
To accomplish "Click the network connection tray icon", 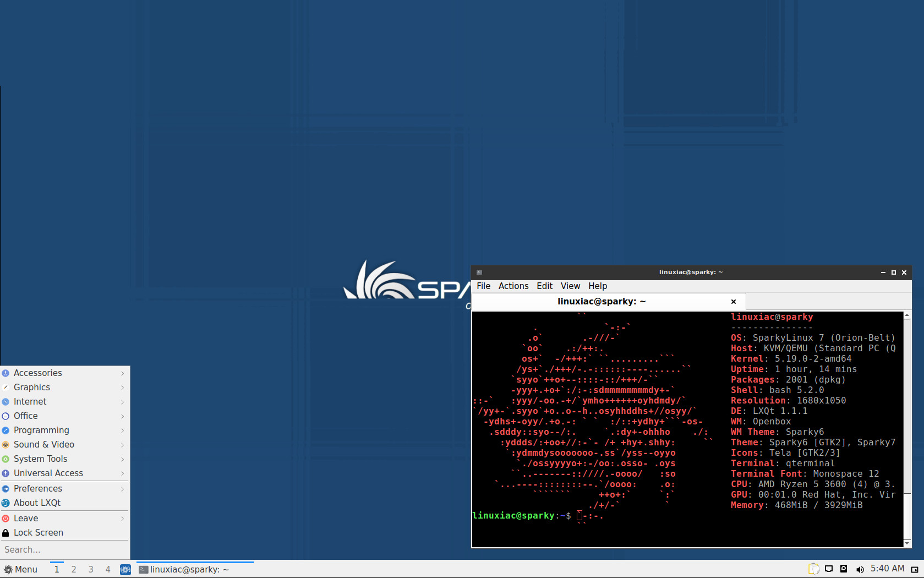I will tap(829, 569).
